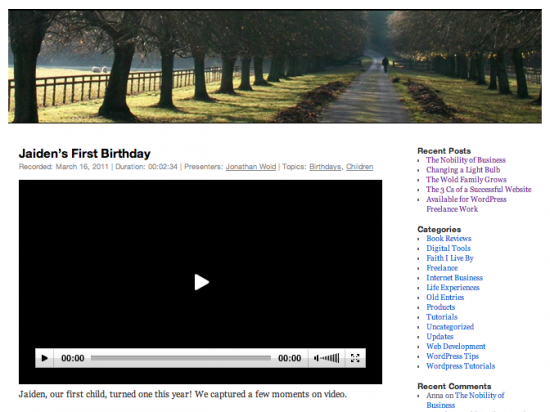Click the small play icon in the control bar
Screen dimensions: 550x412
[x=45, y=358]
